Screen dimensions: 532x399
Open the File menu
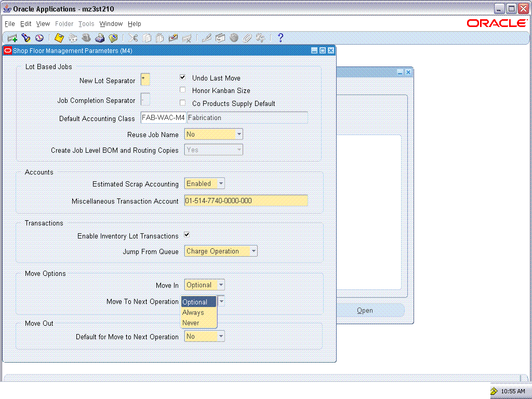(x=10, y=24)
